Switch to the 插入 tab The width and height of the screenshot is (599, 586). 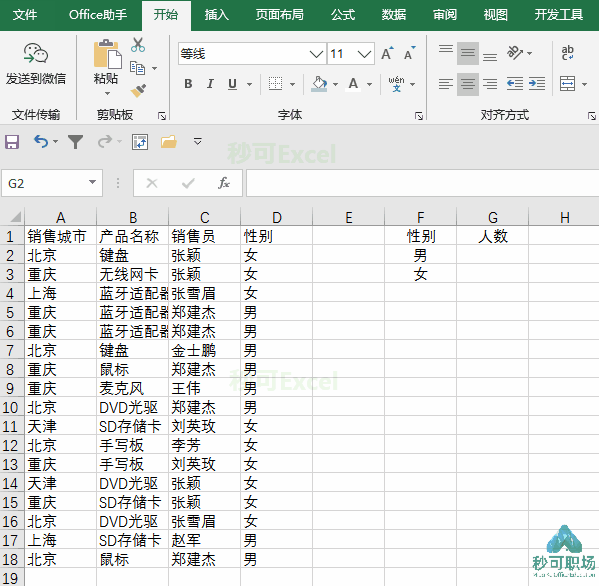pyautogui.click(x=216, y=15)
